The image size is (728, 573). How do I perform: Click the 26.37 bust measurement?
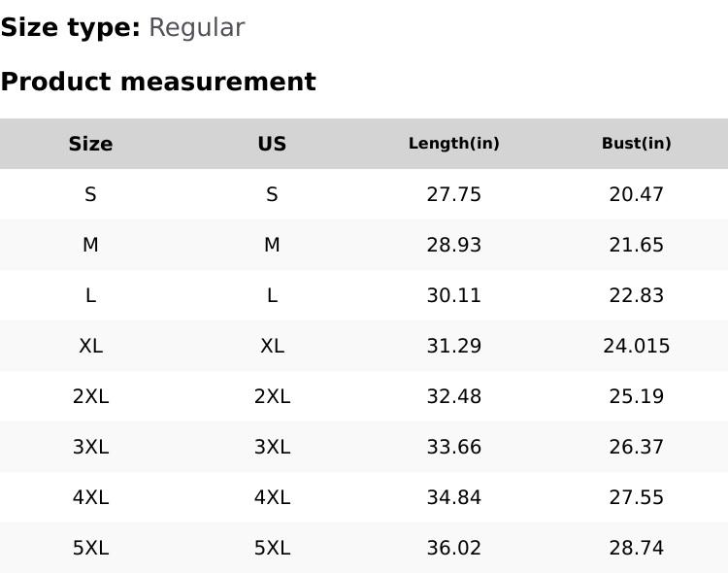coord(636,447)
